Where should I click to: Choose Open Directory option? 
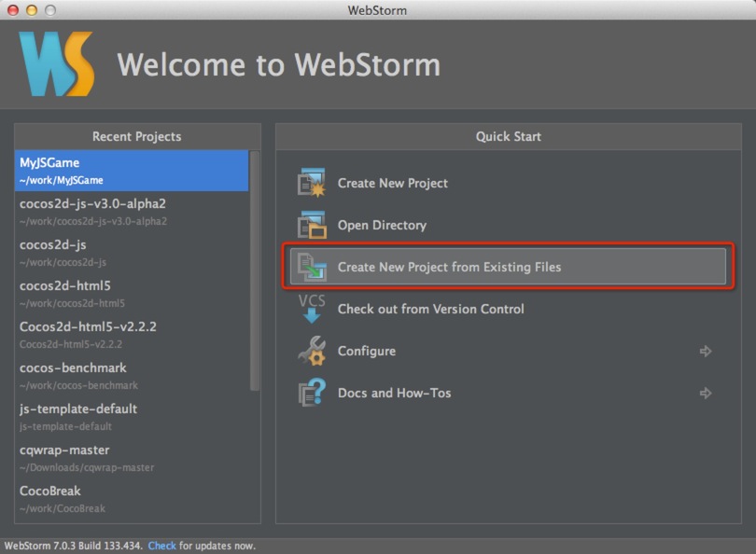[x=382, y=225]
